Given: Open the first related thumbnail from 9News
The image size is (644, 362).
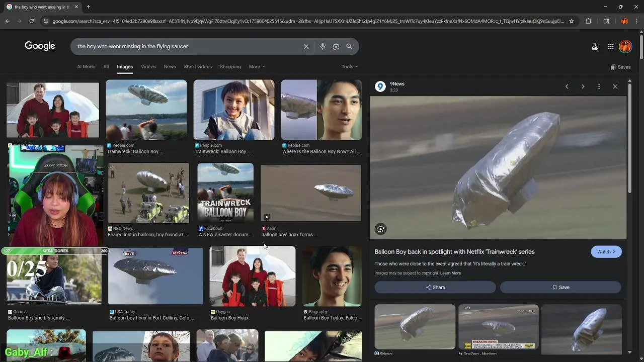Looking at the screenshot, I should 415,327.
